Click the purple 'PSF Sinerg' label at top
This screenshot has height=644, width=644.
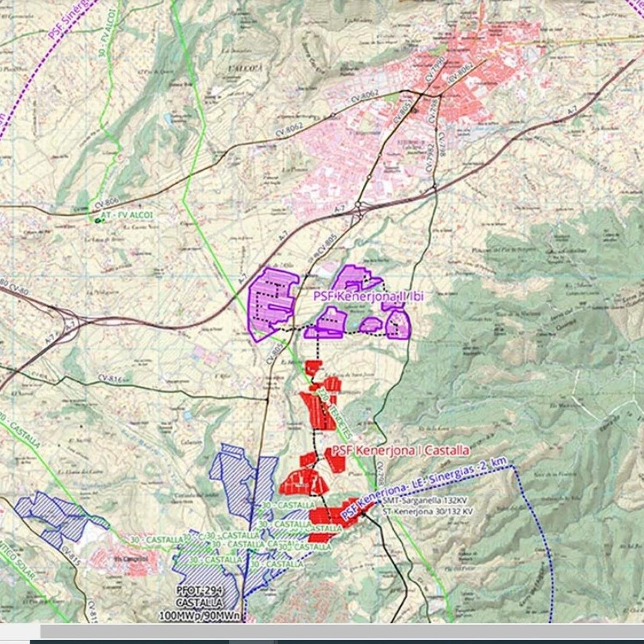pos(70,20)
